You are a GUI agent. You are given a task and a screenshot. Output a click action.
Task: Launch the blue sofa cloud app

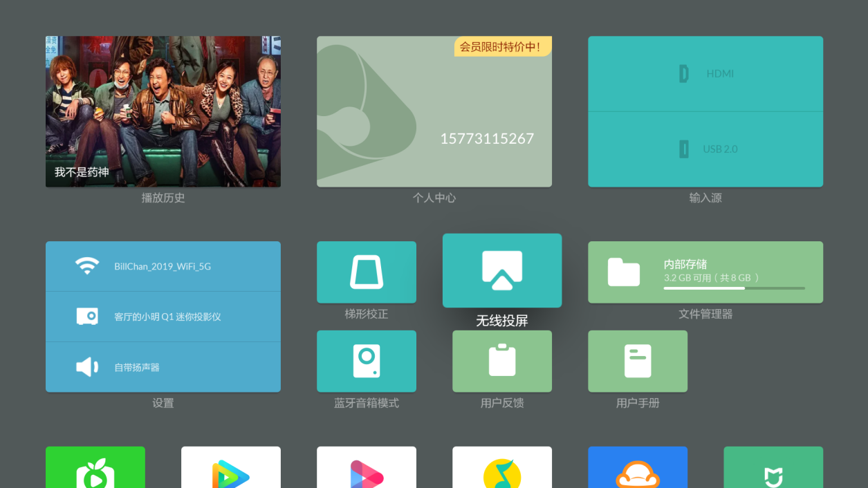point(638,467)
